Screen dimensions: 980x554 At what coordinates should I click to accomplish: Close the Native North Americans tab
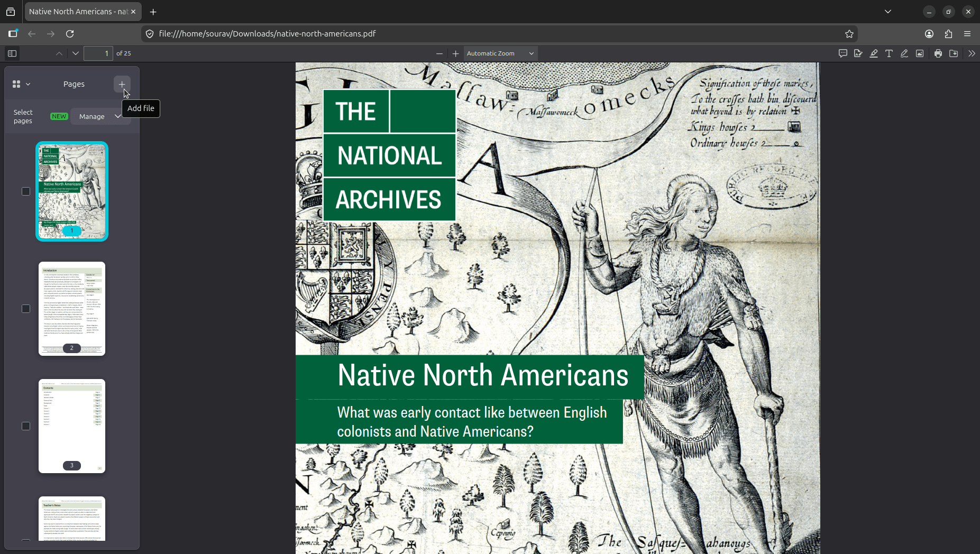pyautogui.click(x=133, y=12)
